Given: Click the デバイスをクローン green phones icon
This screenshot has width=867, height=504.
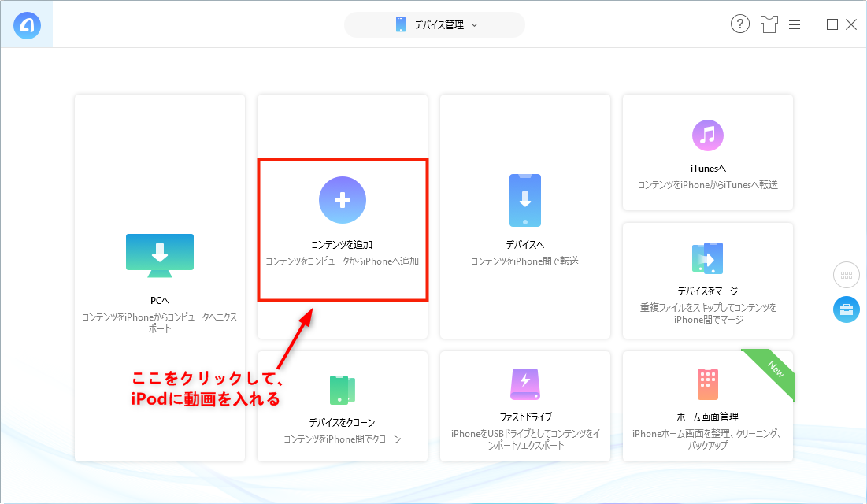Looking at the screenshot, I should click(343, 390).
